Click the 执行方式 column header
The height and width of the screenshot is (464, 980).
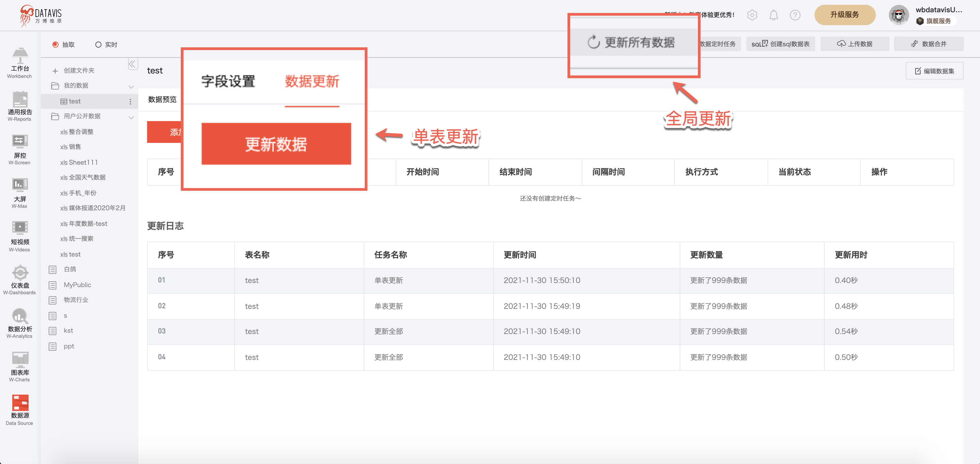point(701,172)
